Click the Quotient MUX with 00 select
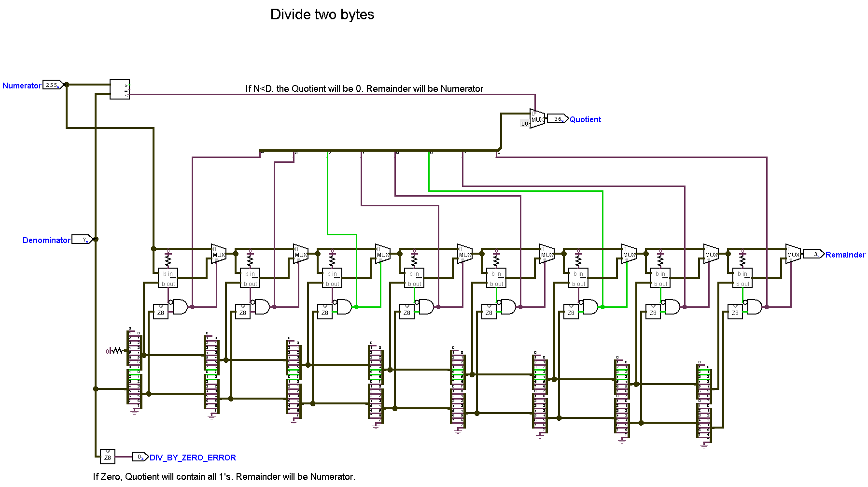Image resolution: width=868 pixels, height=487 pixels. pyautogui.click(x=537, y=118)
